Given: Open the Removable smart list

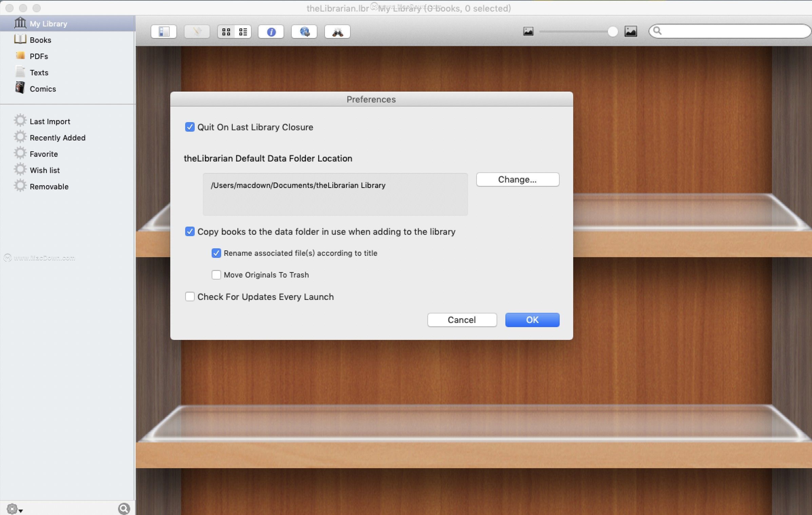Looking at the screenshot, I should 67,187.
